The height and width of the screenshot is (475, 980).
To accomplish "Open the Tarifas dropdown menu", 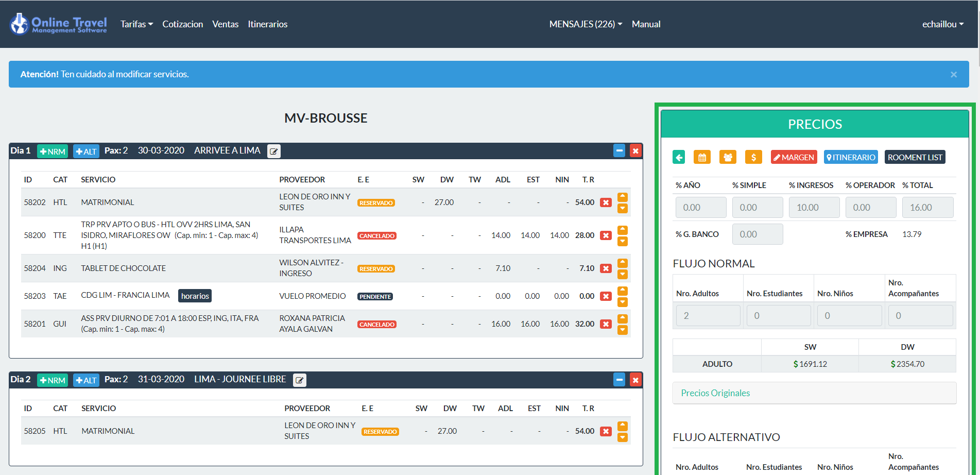I will coord(136,24).
